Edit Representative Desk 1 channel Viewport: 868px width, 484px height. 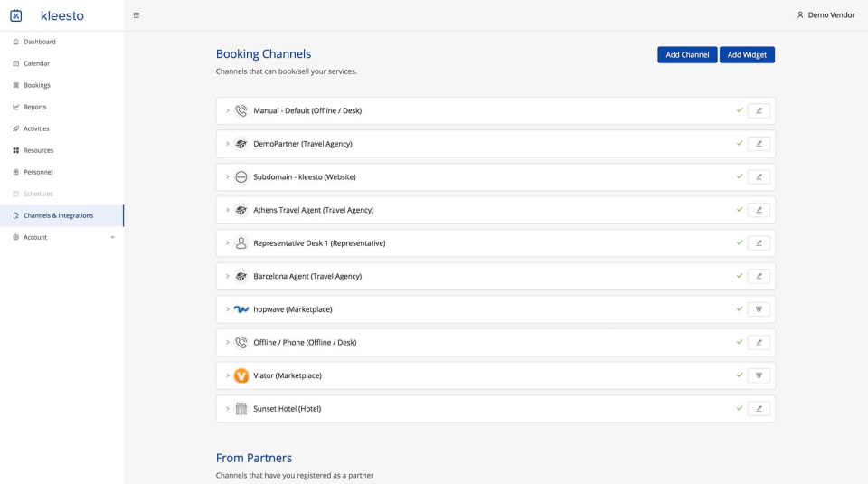click(759, 243)
